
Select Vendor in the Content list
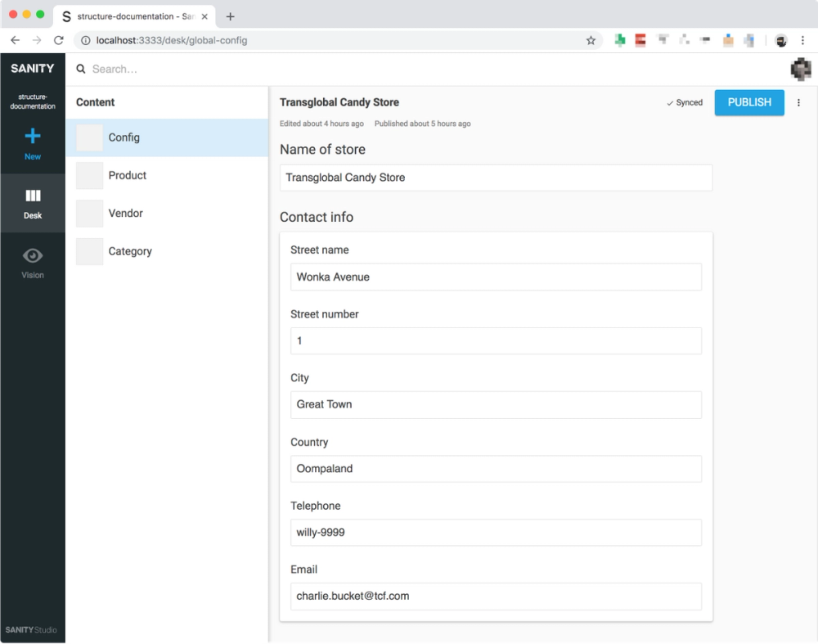pos(167,213)
